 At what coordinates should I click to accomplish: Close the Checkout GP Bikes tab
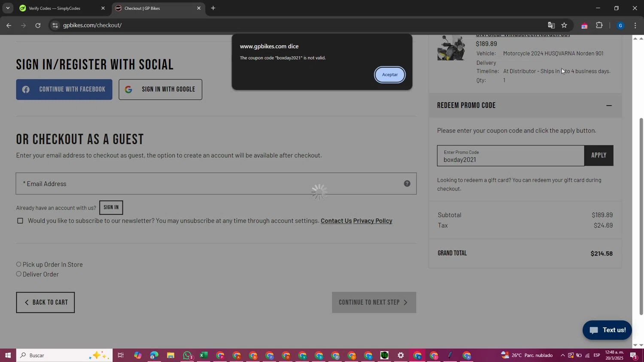[x=199, y=8]
